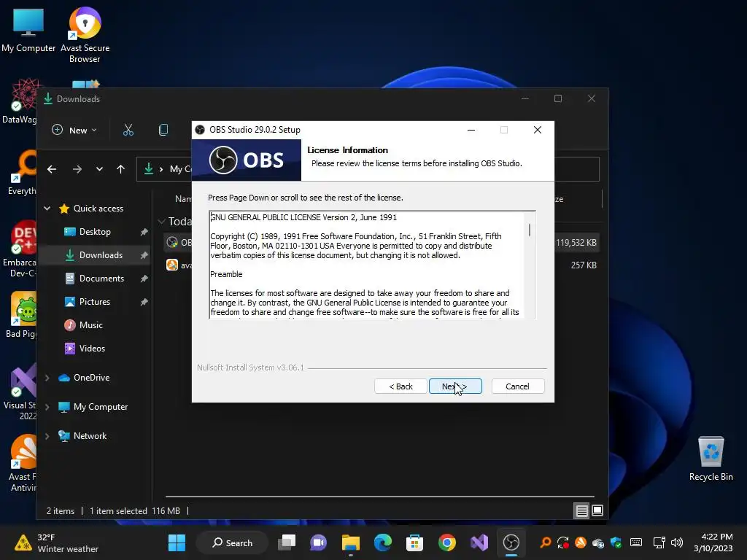Open Pictures from Quick access

click(94, 302)
